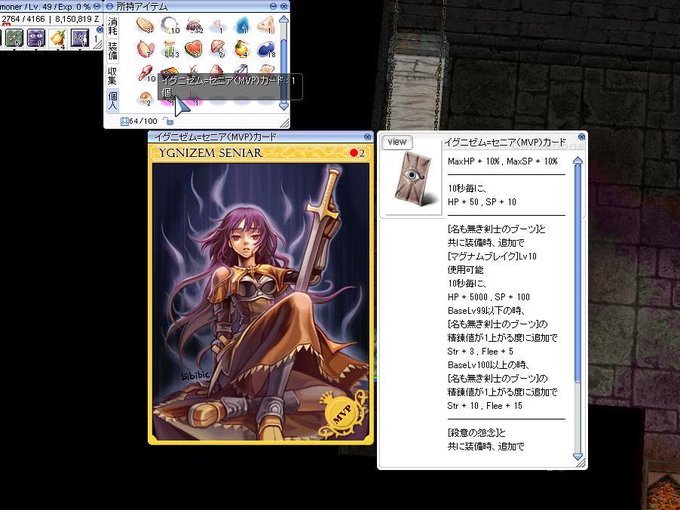The image size is (680, 510).
Task: Click the 8,150,819 Z zeny value
Action: tap(77, 19)
